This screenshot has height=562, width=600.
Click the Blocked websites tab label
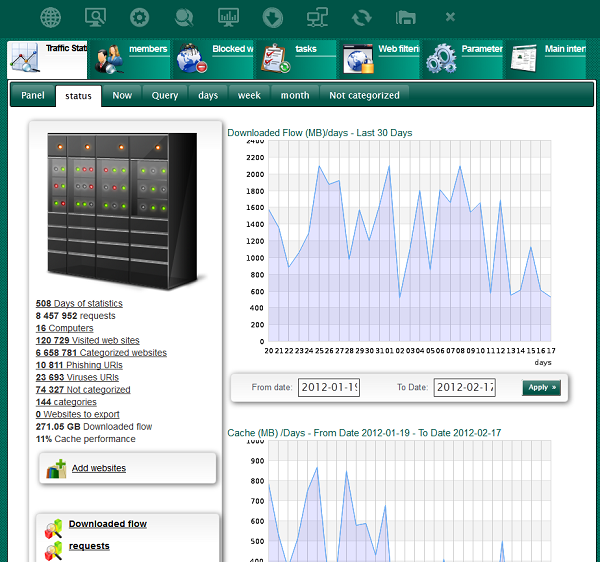(x=233, y=49)
